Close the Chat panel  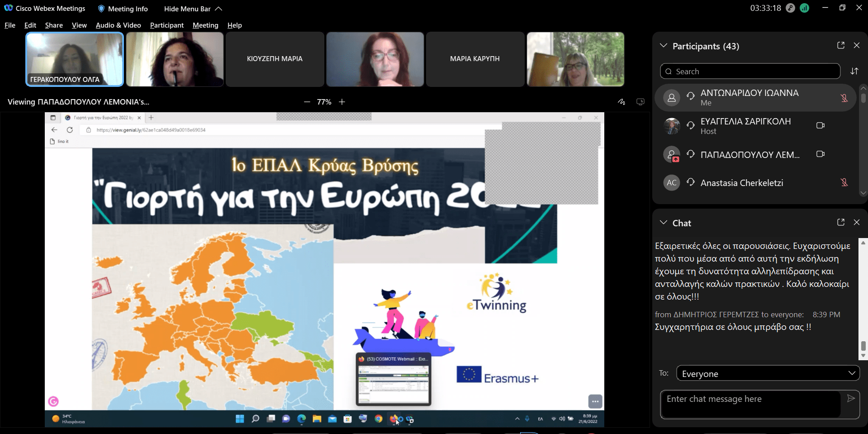tap(857, 222)
